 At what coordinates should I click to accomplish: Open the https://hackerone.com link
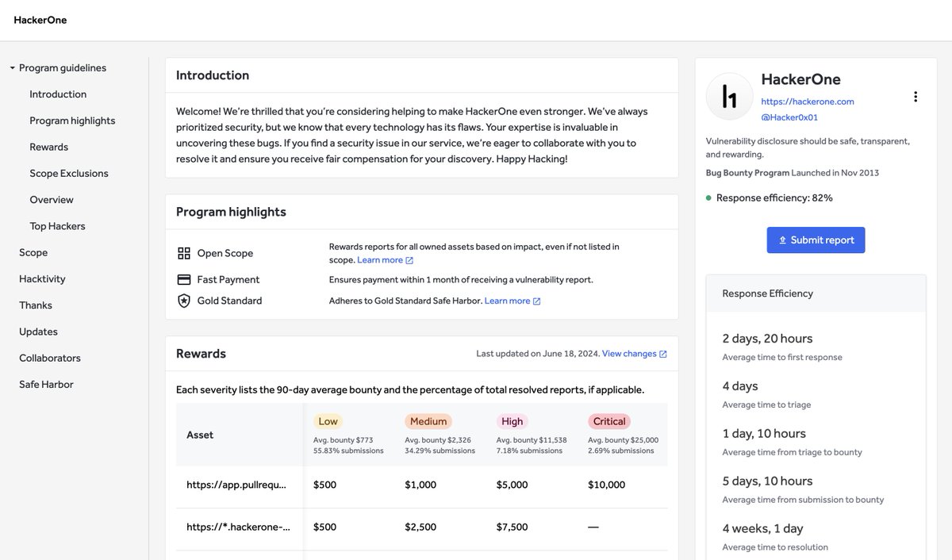point(808,101)
